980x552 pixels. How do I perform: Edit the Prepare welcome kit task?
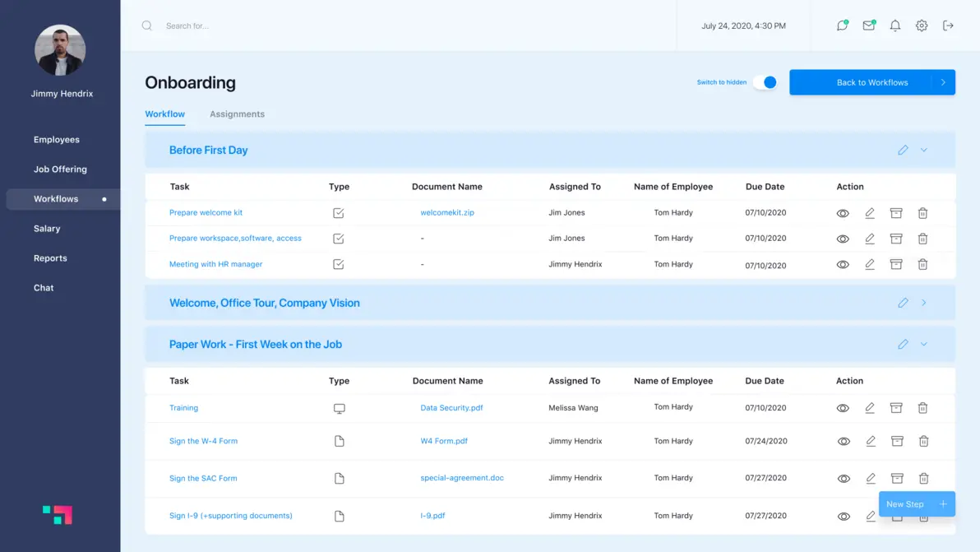click(x=869, y=213)
